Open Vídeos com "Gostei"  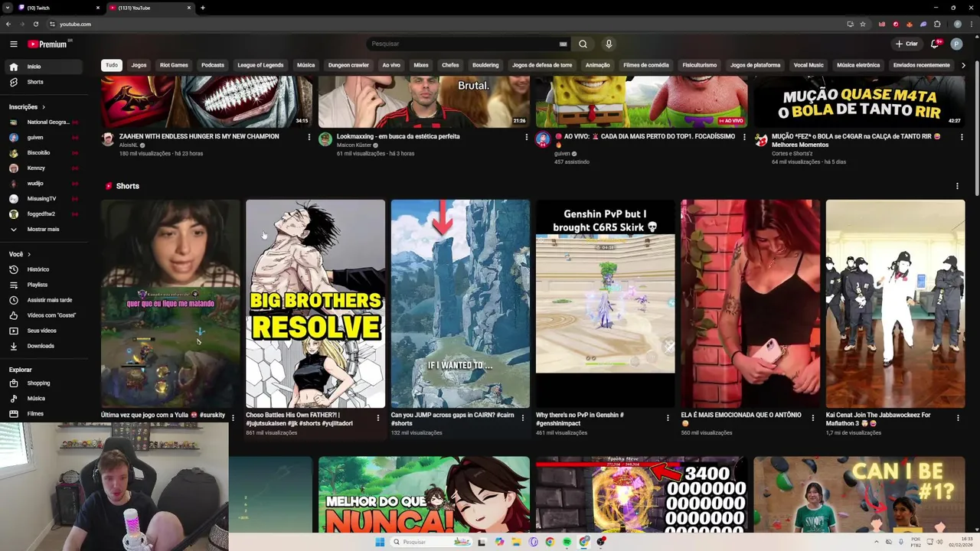point(42,315)
